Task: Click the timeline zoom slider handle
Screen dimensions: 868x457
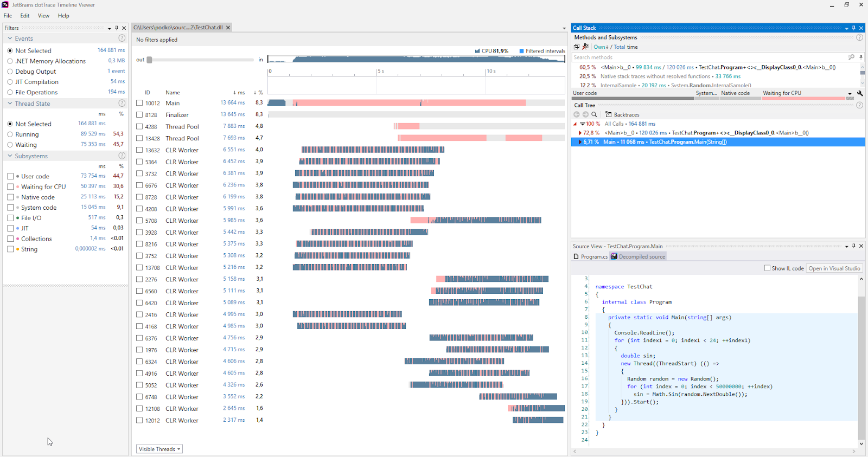Action: click(149, 60)
